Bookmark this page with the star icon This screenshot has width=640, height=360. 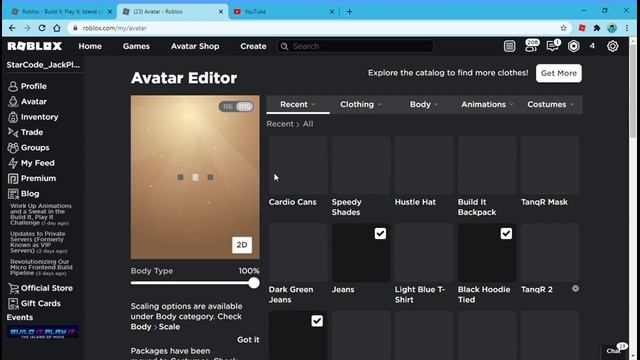563,28
